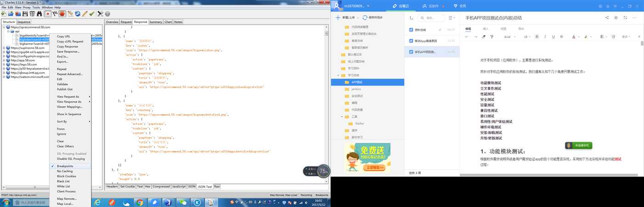Select Copy cURL Request from context menu
Viewport: 644px width, 207px height.
(70, 41)
